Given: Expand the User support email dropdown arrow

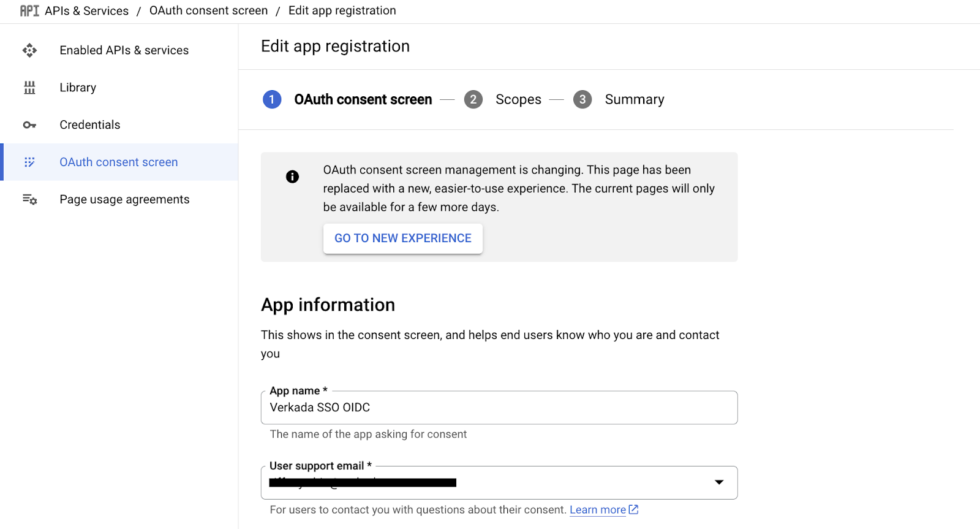Looking at the screenshot, I should coord(719,482).
